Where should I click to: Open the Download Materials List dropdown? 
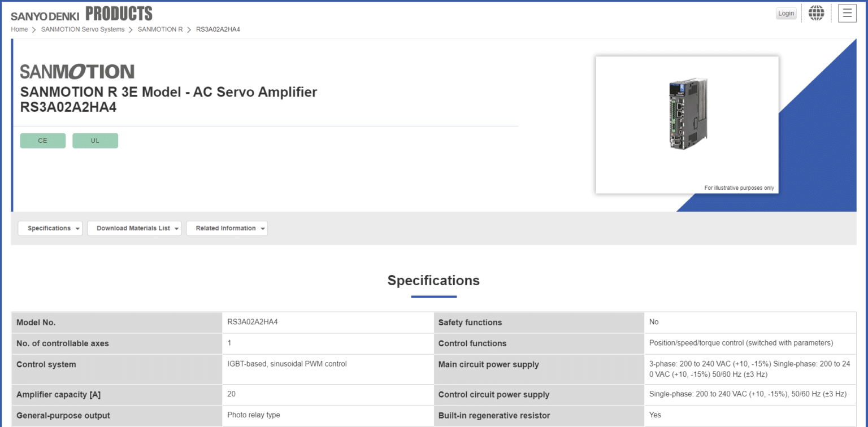tap(134, 228)
